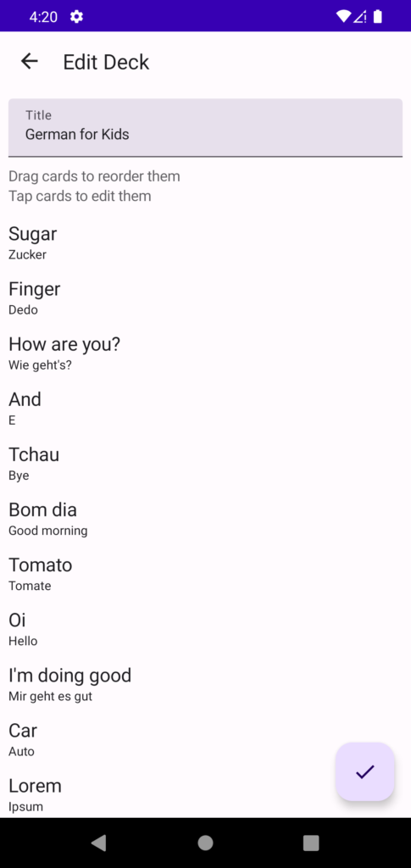Tap the Wi-Fi status icon

click(x=343, y=17)
